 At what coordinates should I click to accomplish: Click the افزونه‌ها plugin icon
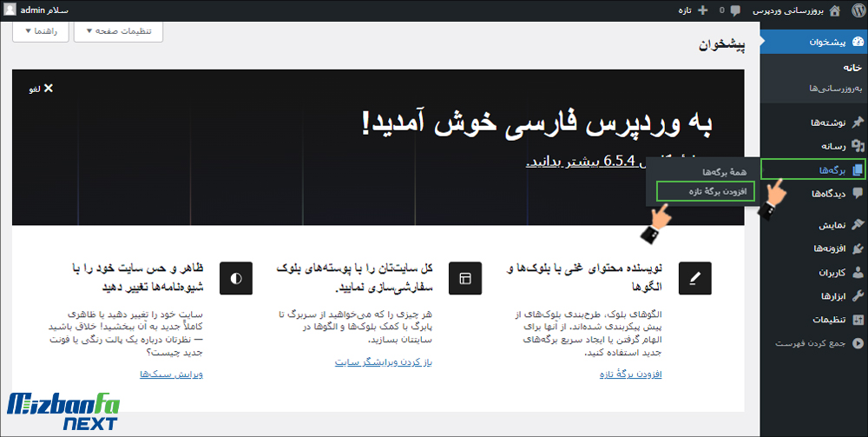pos(858,248)
